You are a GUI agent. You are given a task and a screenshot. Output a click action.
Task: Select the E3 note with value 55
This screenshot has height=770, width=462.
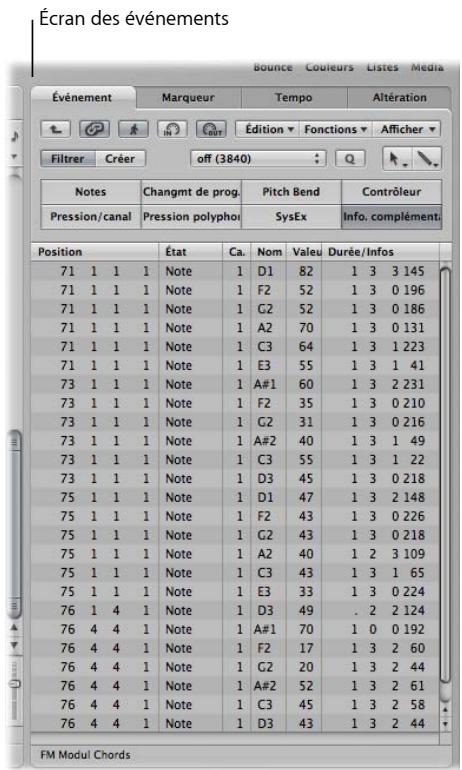[235, 365]
